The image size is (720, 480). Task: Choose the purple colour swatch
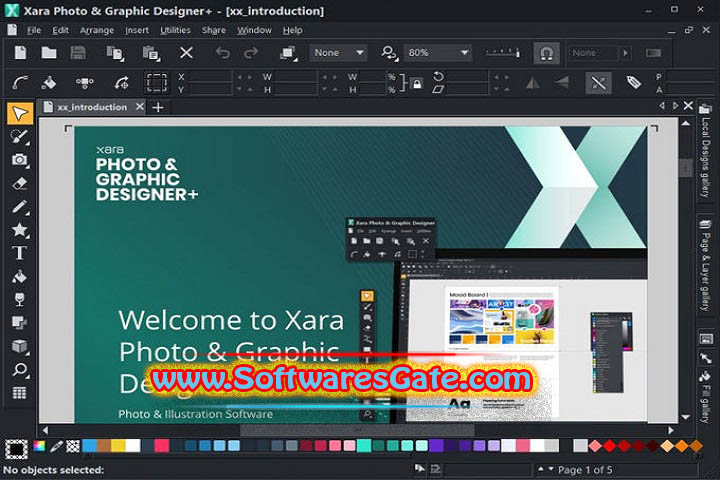click(436, 446)
